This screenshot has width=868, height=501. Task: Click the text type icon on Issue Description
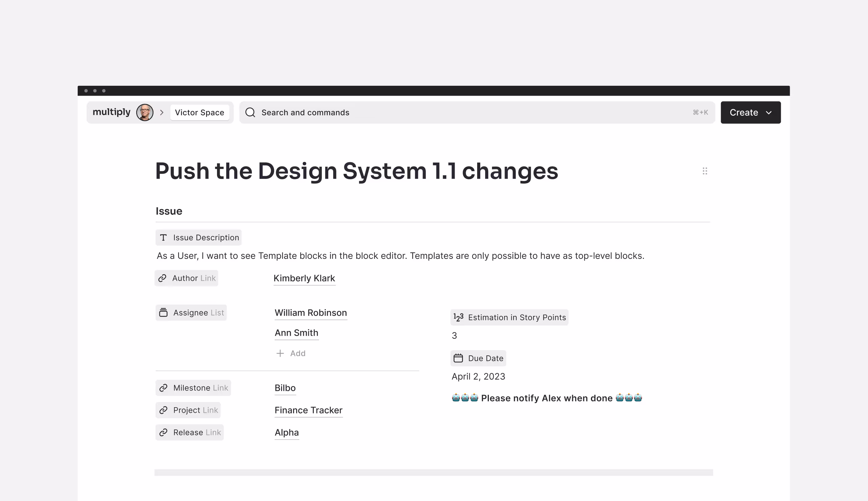pyautogui.click(x=164, y=238)
